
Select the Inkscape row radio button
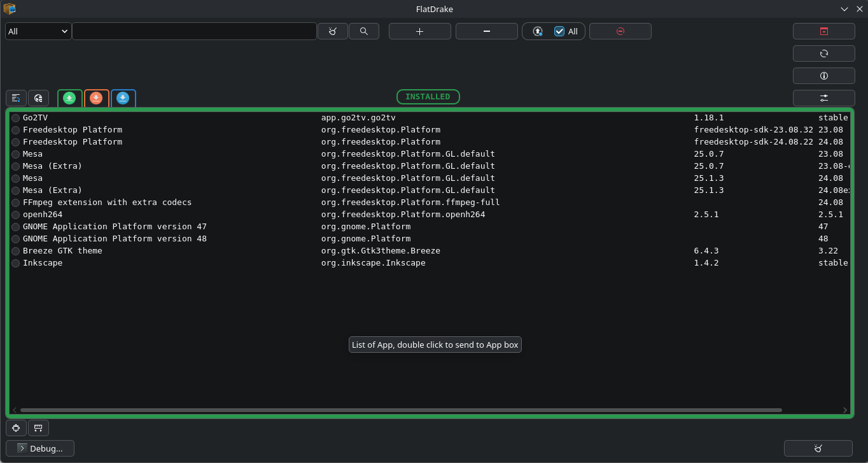pyautogui.click(x=16, y=263)
